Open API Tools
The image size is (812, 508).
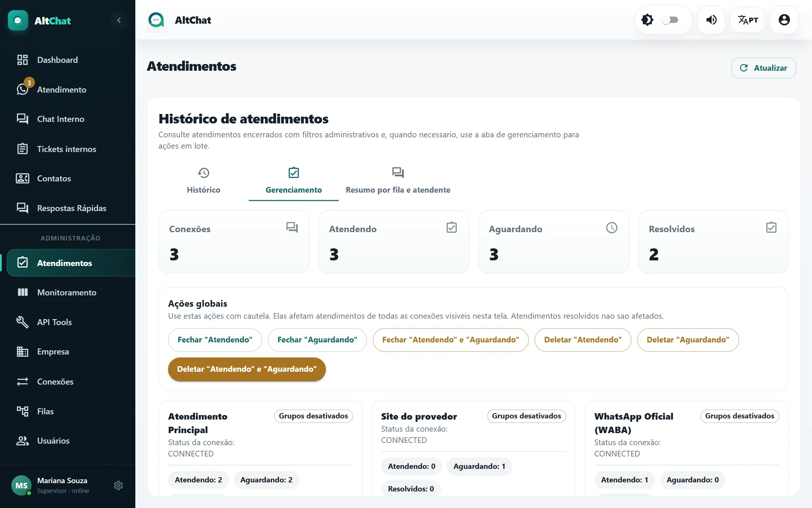[68, 322]
